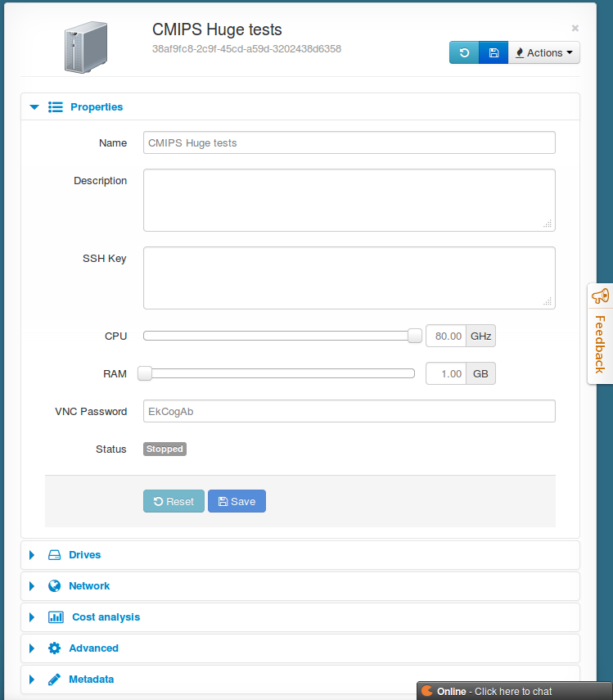Click the Advanced gear icon
Viewport: 613px width, 700px height.
55,648
